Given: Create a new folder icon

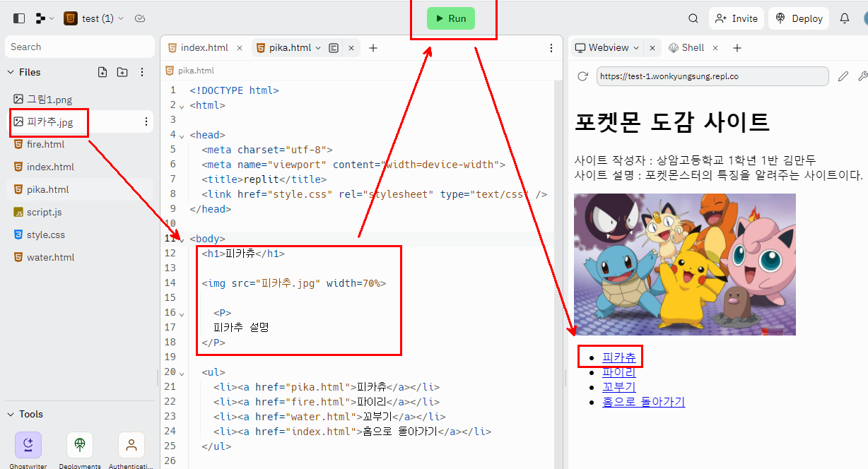Looking at the screenshot, I should point(122,72).
